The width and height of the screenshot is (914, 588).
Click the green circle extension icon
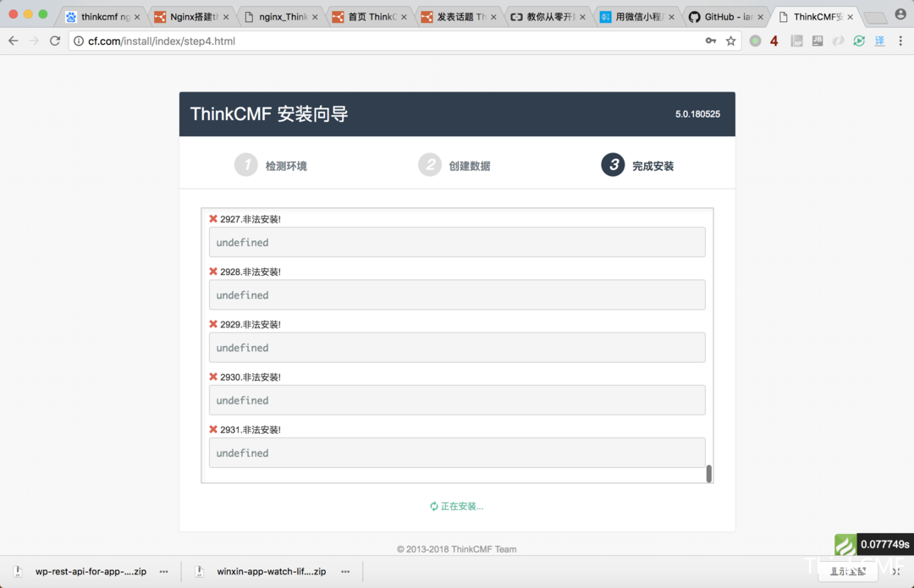(x=755, y=41)
